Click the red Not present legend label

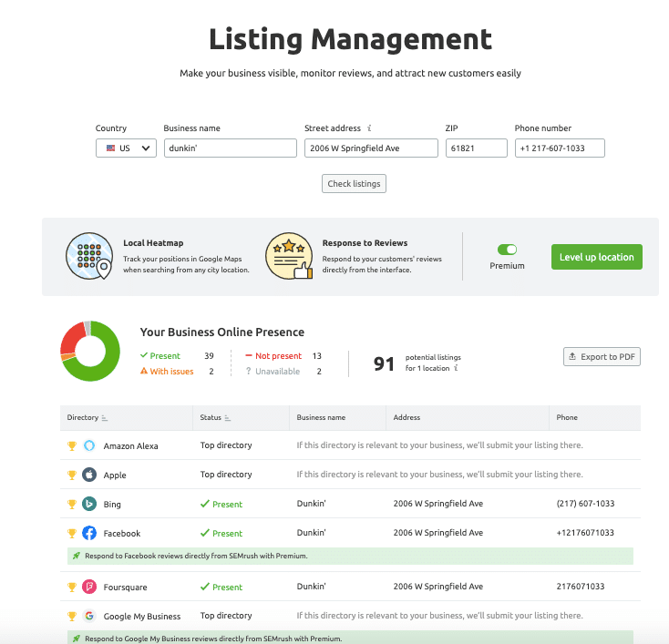278,355
